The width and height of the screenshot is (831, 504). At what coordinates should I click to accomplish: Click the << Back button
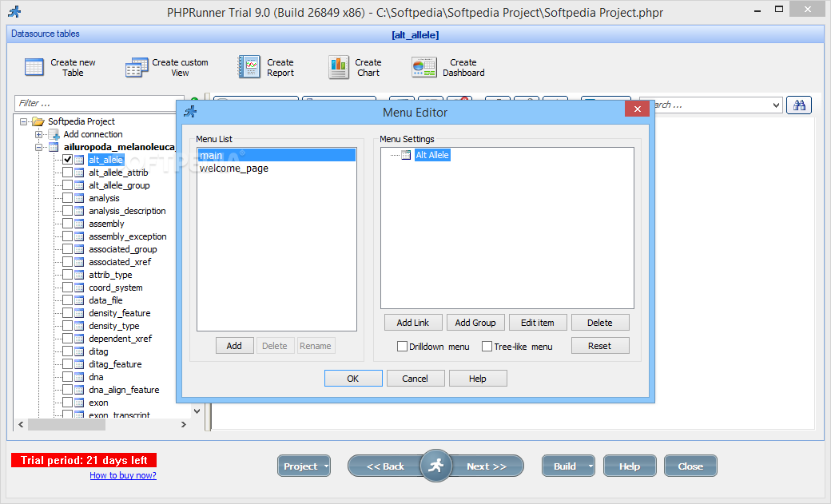point(385,466)
